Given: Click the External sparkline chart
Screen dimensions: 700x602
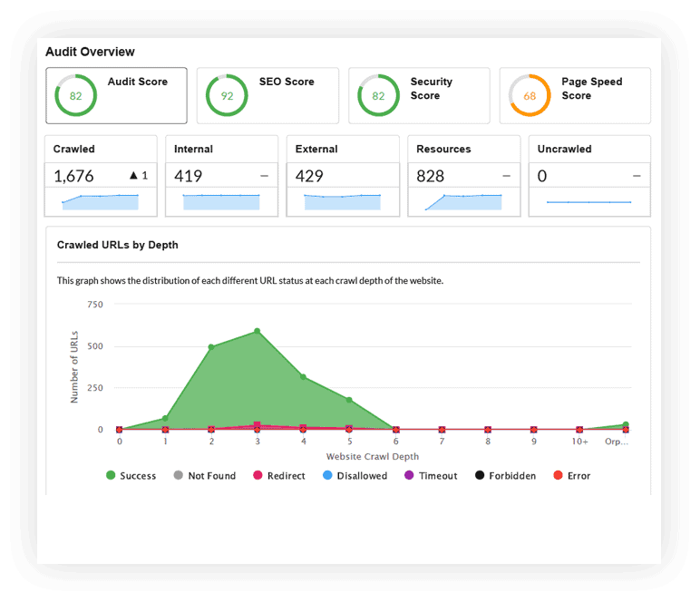Looking at the screenshot, I should coord(343,201).
